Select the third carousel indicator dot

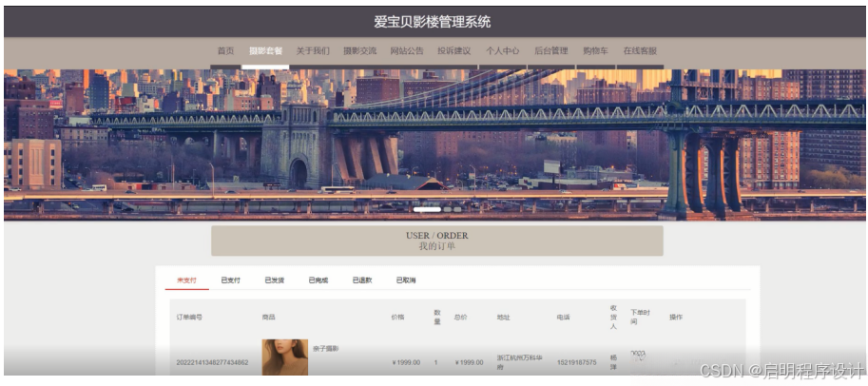(x=457, y=210)
